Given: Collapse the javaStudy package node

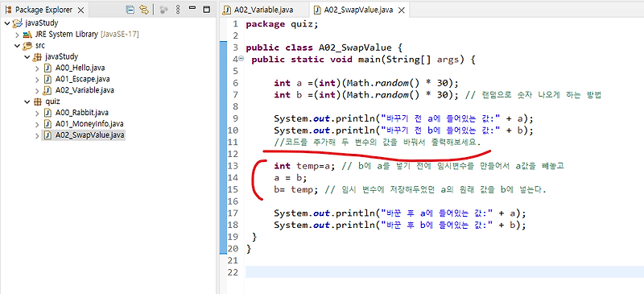Looking at the screenshot, I should [x=27, y=56].
